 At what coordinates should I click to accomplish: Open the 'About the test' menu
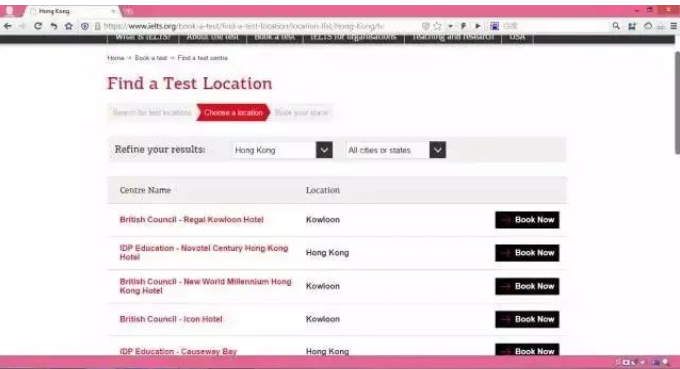212,37
